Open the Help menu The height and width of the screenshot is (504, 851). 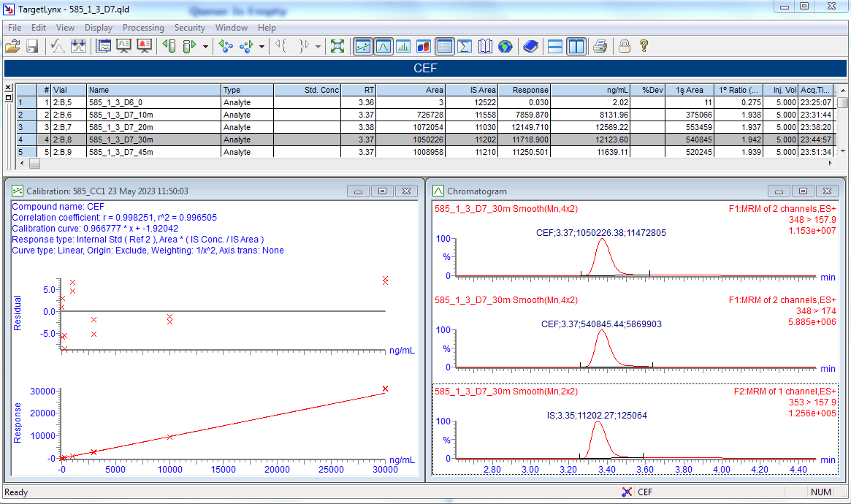267,28
